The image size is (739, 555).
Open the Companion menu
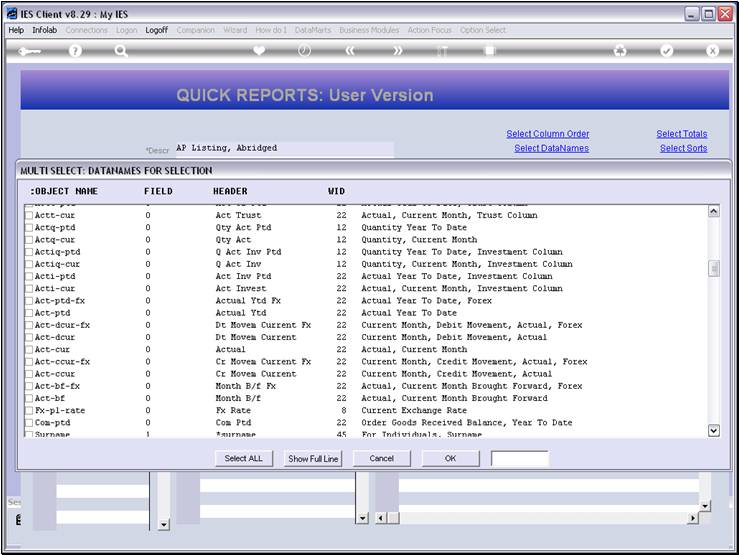[196, 30]
